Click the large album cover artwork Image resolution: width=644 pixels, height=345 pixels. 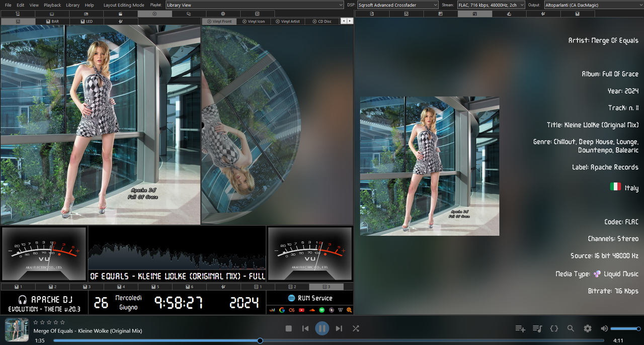(x=101, y=125)
